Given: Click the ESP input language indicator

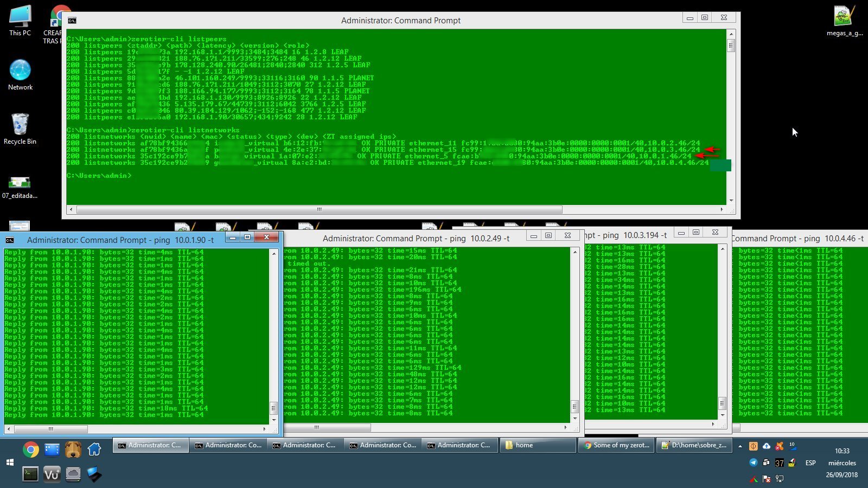Looking at the screenshot, I should point(810,463).
